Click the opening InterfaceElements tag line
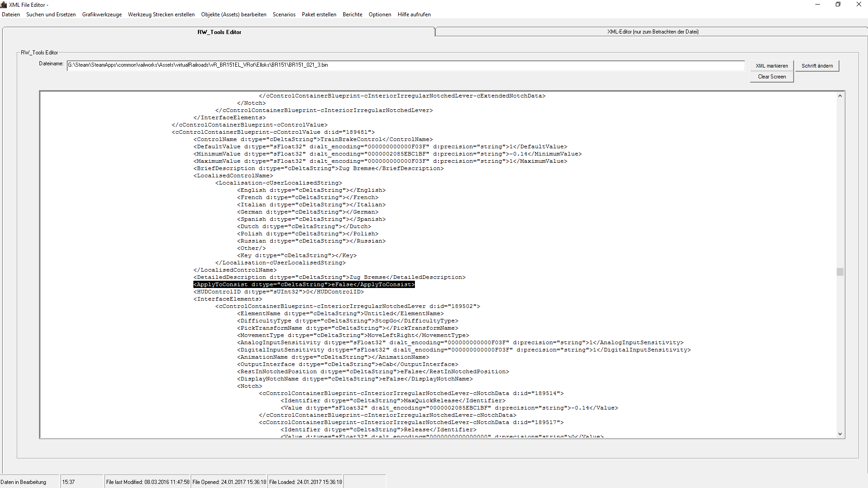 coord(228,299)
